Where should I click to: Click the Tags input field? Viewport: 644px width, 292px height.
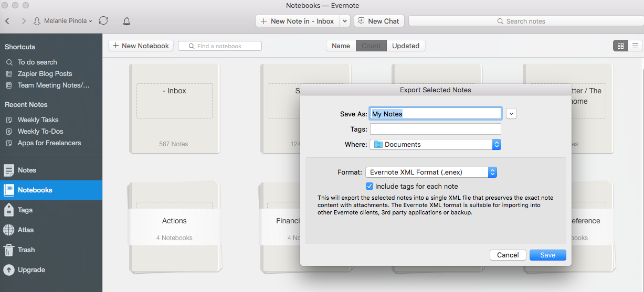pyautogui.click(x=435, y=129)
